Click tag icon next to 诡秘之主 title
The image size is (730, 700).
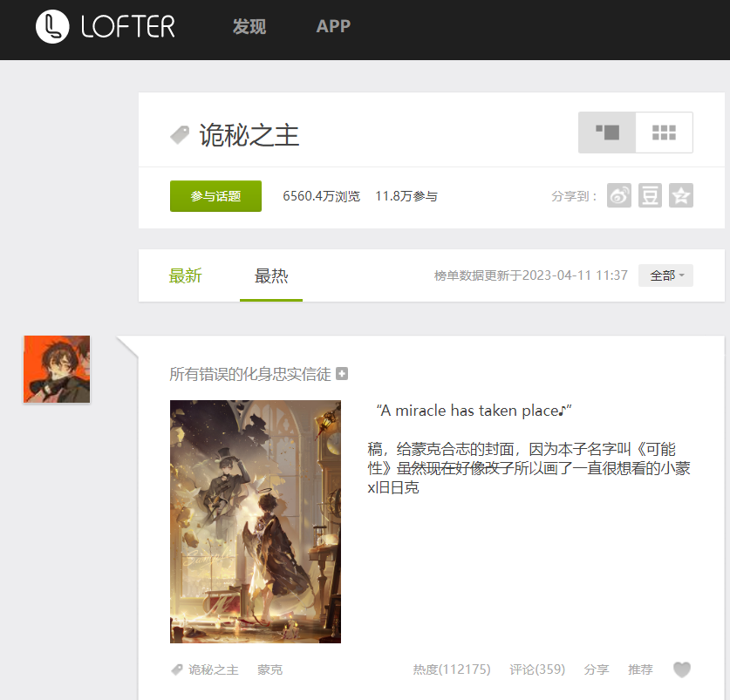pyautogui.click(x=180, y=134)
